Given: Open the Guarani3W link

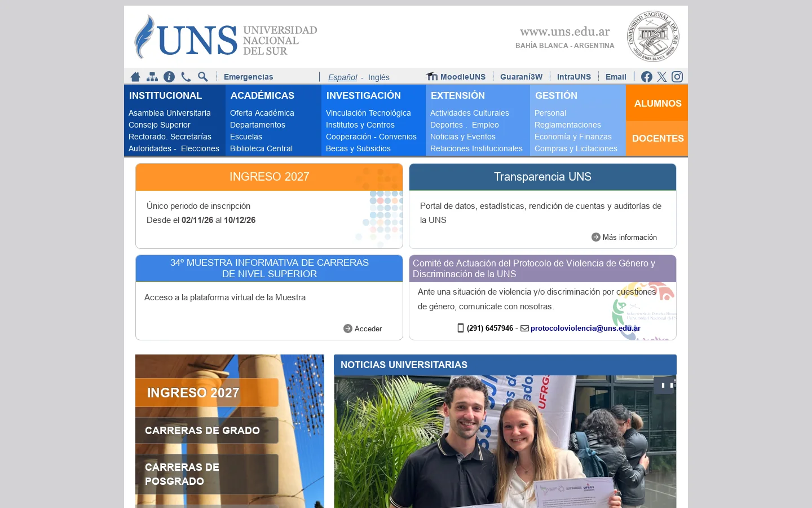Looking at the screenshot, I should [x=521, y=77].
